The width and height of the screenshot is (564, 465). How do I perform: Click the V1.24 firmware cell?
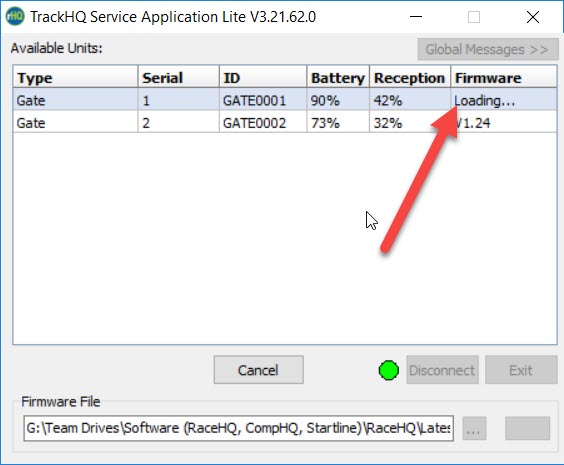coord(504,122)
